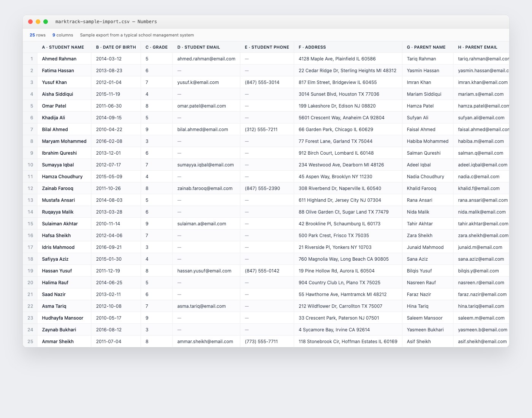Click the parent email mariam.s@email.com

click(x=481, y=94)
